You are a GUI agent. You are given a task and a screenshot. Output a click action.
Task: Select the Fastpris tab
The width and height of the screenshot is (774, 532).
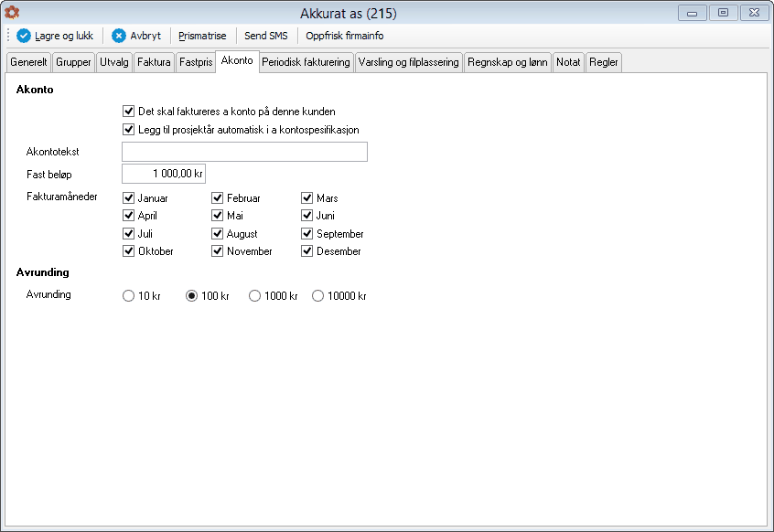pyautogui.click(x=196, y=62)
